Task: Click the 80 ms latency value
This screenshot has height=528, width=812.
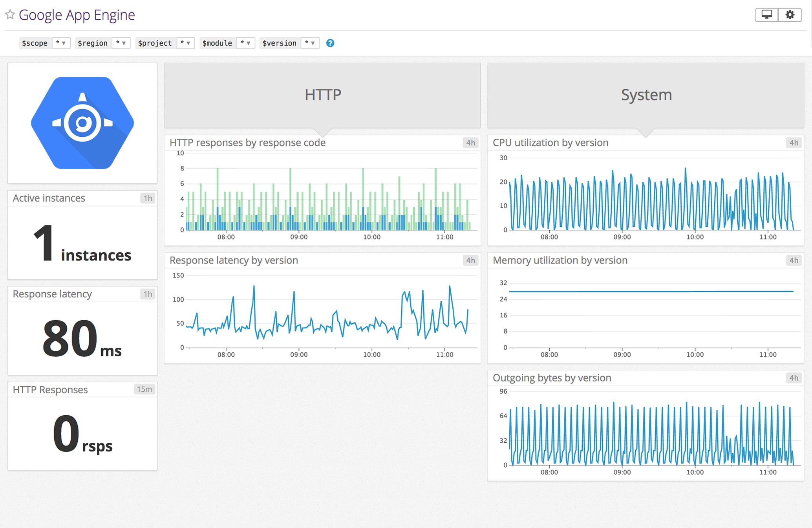Action: [82, 339]
